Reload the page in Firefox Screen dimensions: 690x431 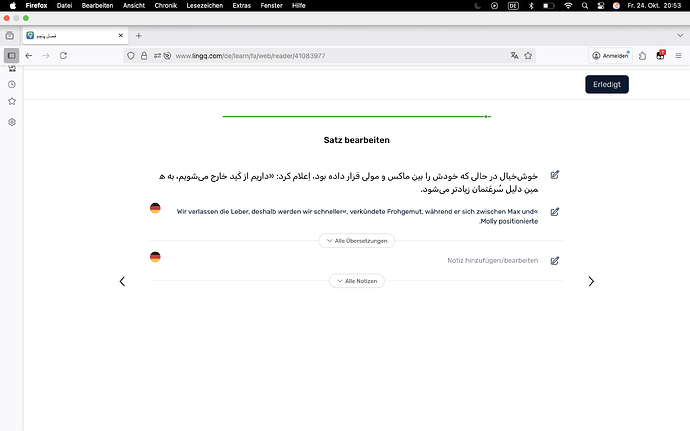[x=64, y=56]
